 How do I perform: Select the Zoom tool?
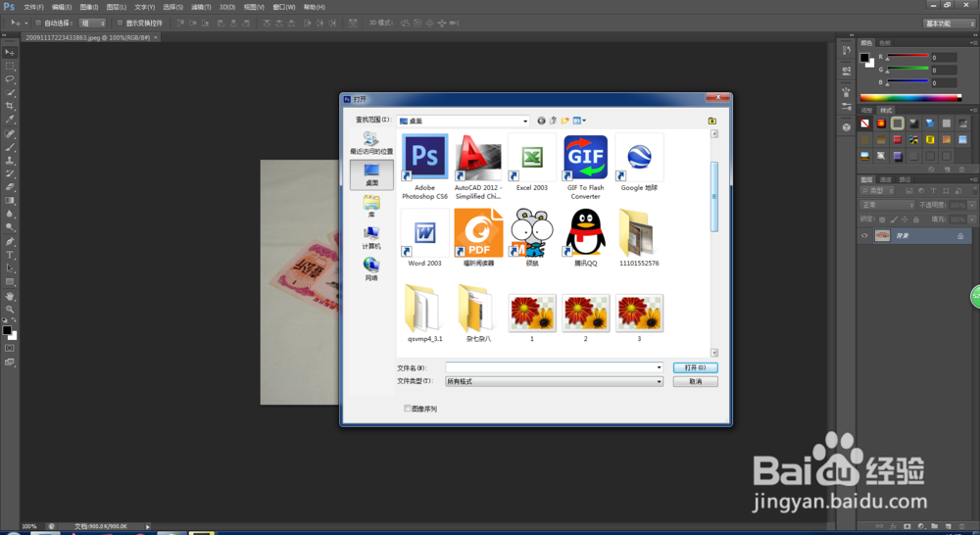point(10,310)
